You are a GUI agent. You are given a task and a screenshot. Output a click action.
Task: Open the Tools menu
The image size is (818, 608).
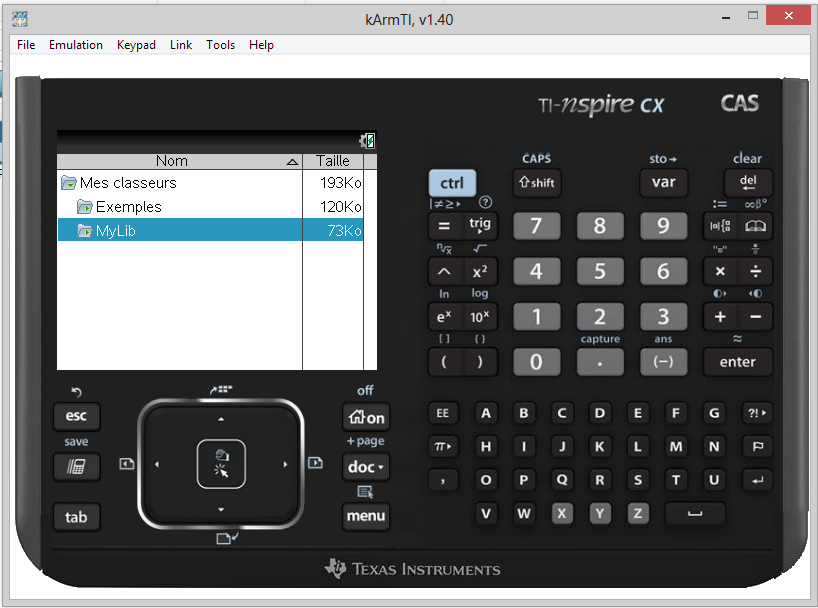(220, 45)
